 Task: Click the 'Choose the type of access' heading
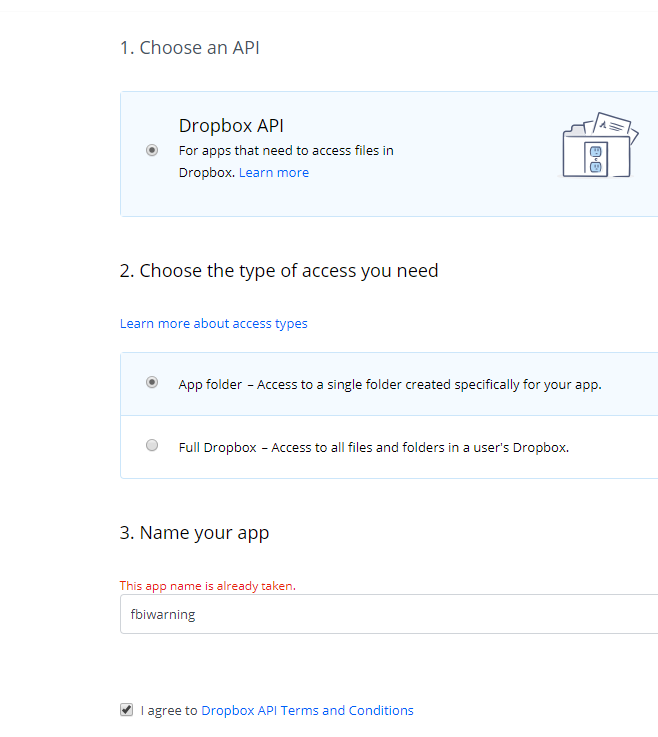279,271
